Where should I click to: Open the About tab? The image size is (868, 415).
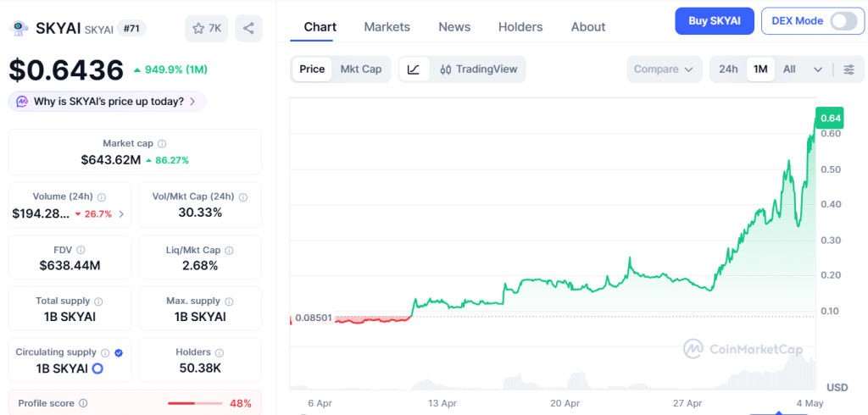588,26
